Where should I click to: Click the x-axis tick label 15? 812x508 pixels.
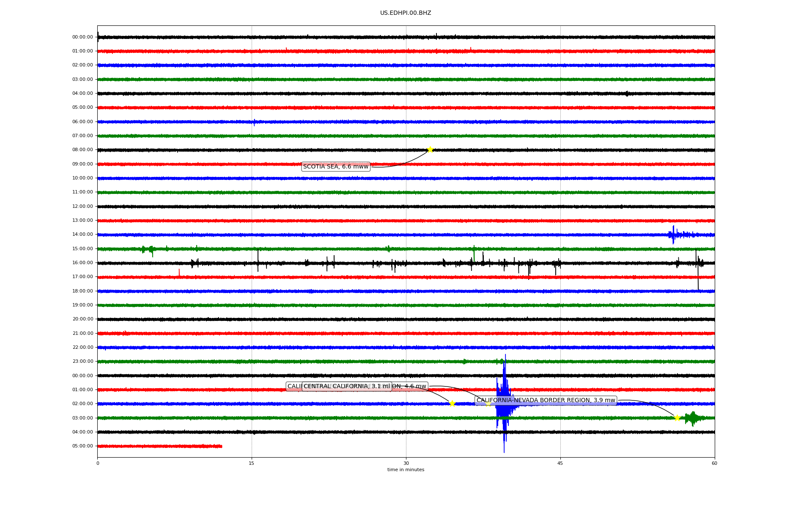coord(252,463)
